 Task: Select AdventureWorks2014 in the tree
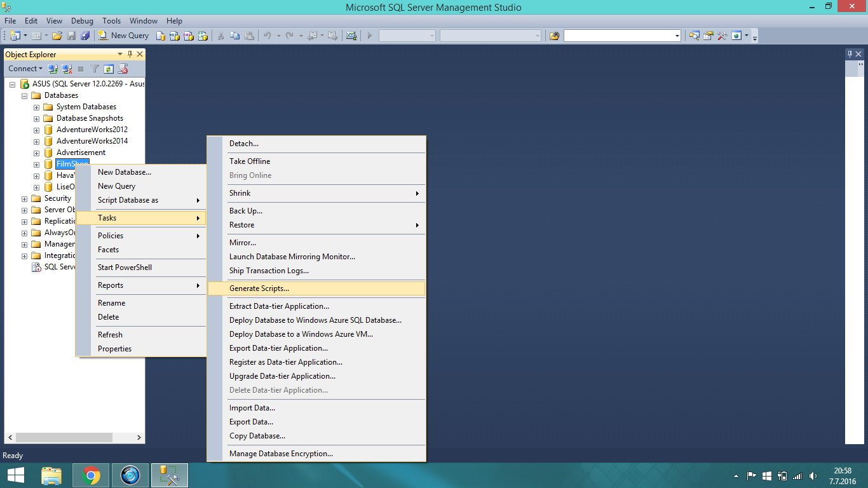point(92,141)
